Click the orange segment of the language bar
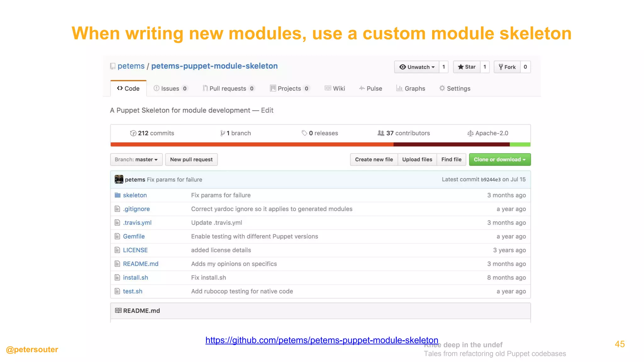 tap(252, 145)
